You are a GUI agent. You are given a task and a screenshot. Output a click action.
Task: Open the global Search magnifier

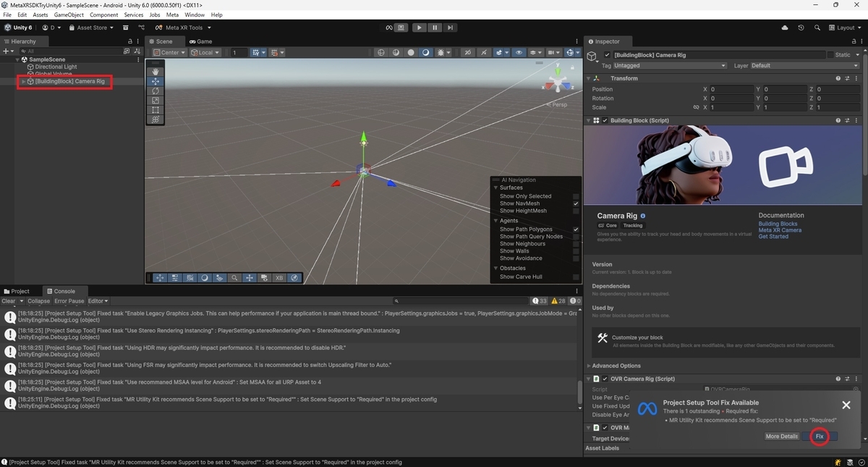[x=817, y=28]
